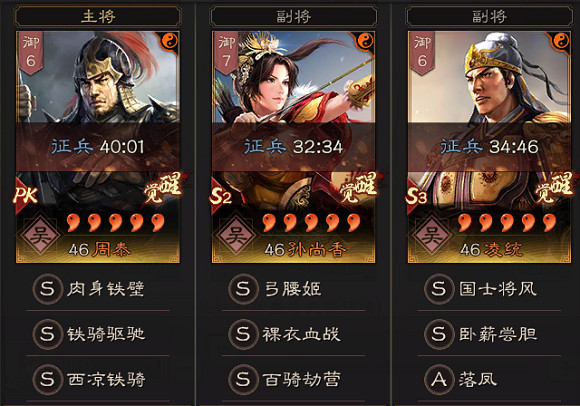Tap the 吴 faction emblem on 周泰's card

40,235
